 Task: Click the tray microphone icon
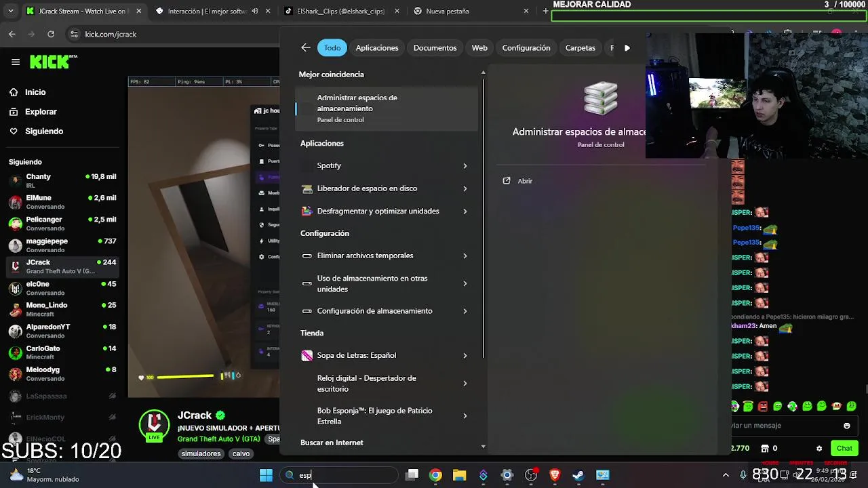click(x=743, y=475)
